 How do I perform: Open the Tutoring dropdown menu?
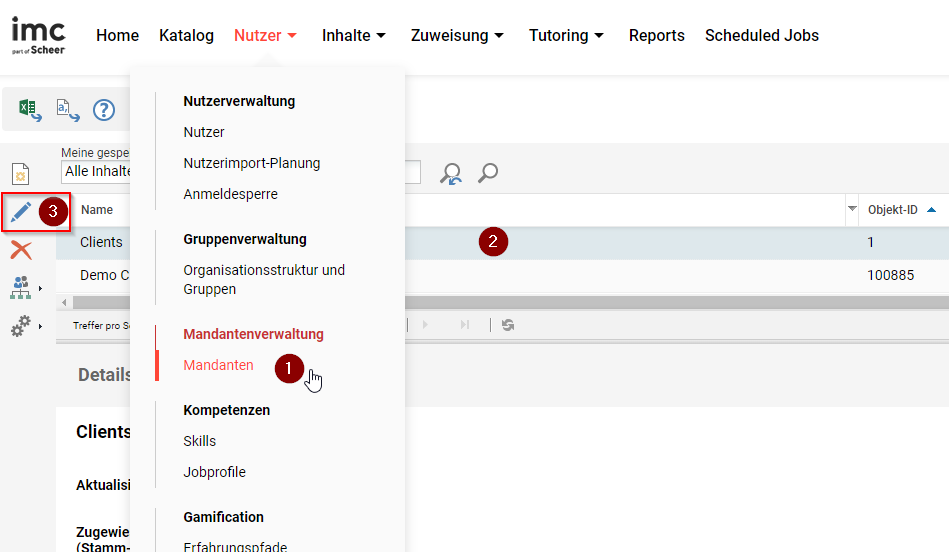click(566, 36)
